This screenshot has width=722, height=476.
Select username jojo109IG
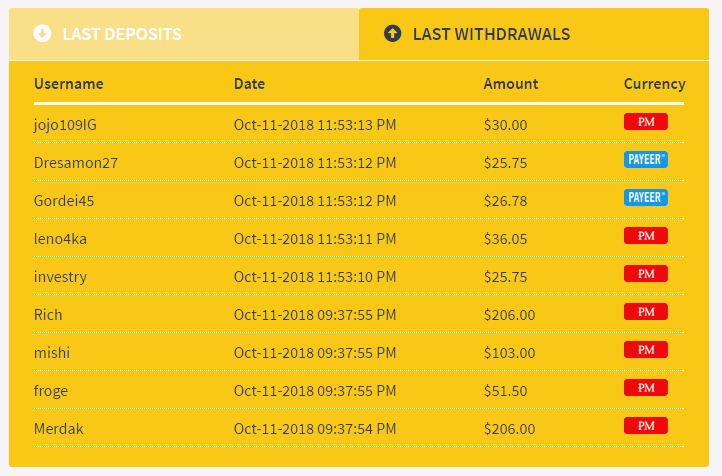coord(65,124)
